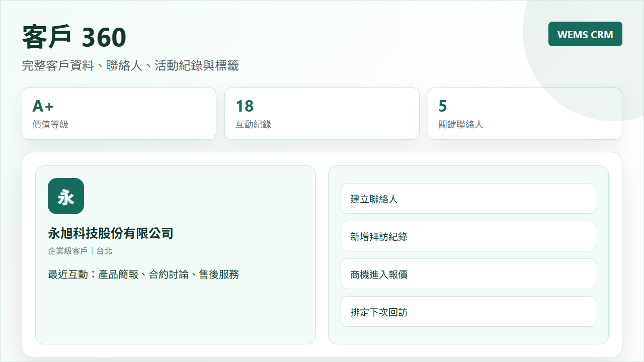Open the 5 關鍵聯絡人 card
644x362 pixels.
coord(525,114)
